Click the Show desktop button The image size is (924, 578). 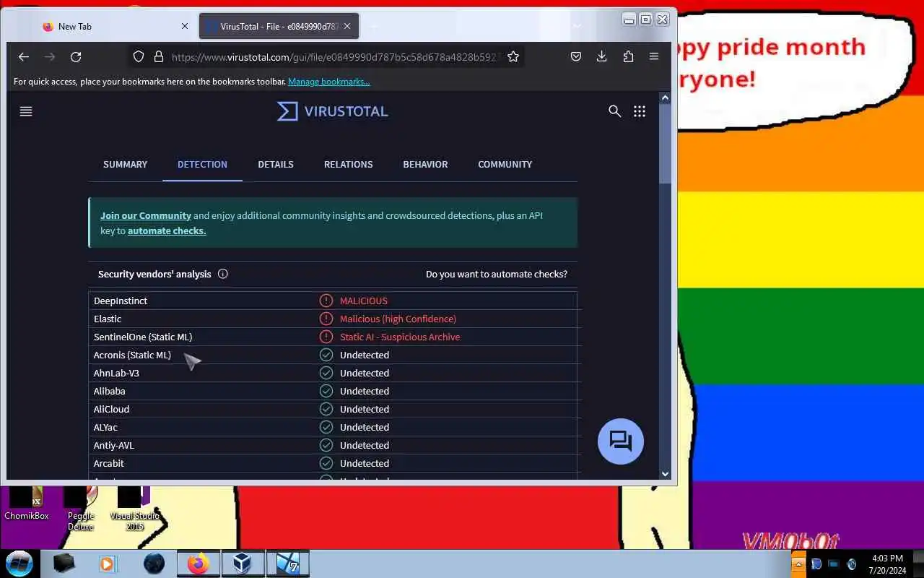[x=918, y=564]
